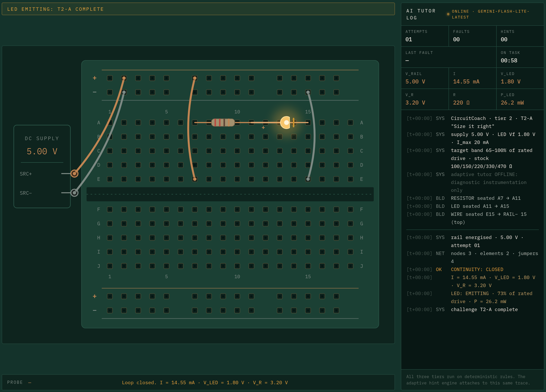Screen dimensions: 546x392
Task: Click the ATTEMPTS 01 counter
Action: point(425,36)
